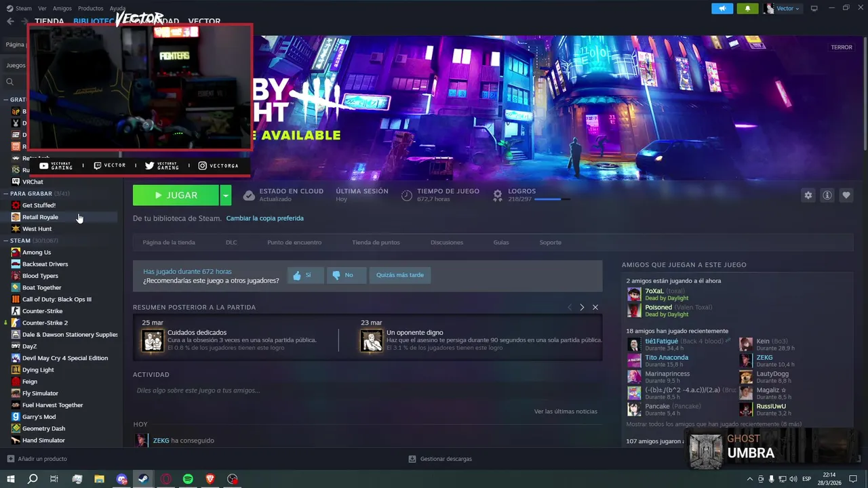Open Punto de encuentro tab
Viewport: 868px width, 488px height.
point(294,242)
